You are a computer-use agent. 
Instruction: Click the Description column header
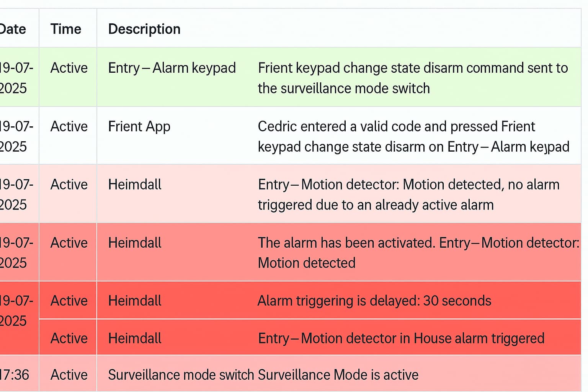coord(144,29)
